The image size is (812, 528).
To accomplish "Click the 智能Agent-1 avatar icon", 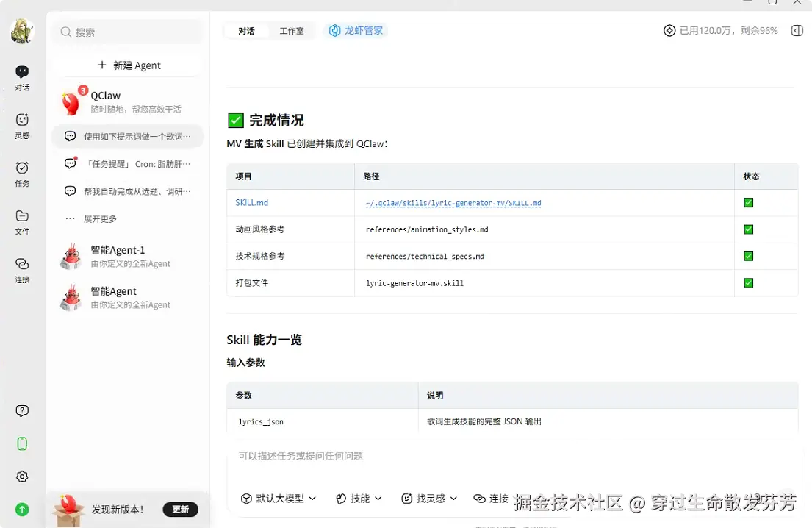I will (x=71, y=257).
